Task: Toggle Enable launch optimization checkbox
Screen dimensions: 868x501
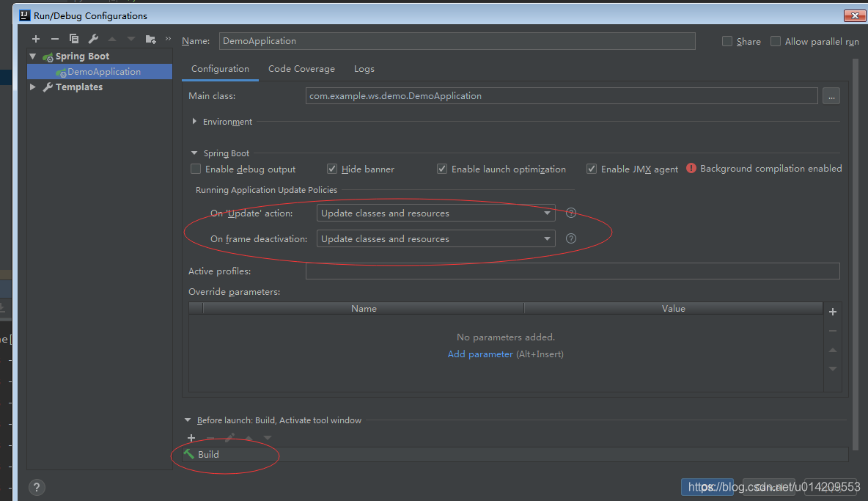Action: coord(442,169)
